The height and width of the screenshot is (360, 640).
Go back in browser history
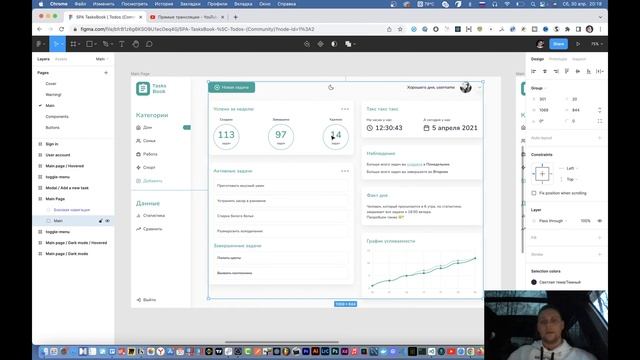[x=40, y=29]
